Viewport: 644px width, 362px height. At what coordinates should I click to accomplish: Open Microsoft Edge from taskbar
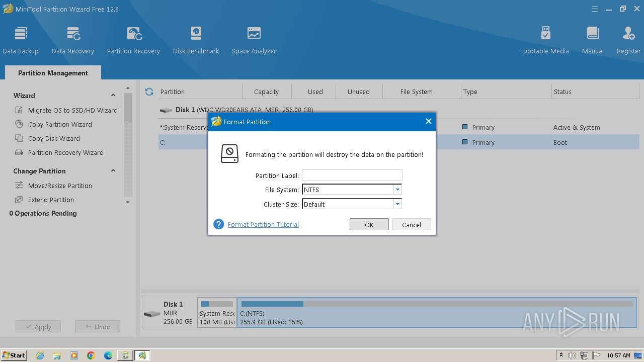coord(108,355)
